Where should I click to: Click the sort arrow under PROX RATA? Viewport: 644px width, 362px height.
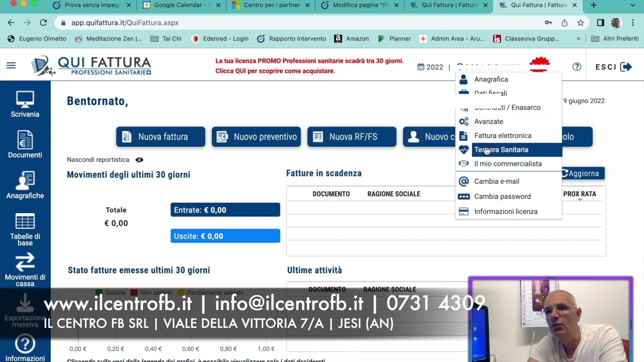tap(580, 200)
